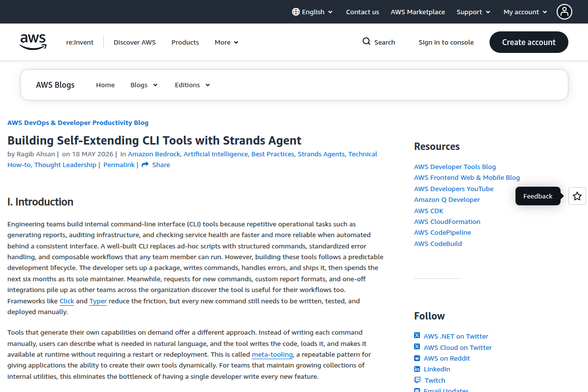Open Contact us
Image resolution: width=588 pixels, height=392 pixels.
[x=363, y=12]
